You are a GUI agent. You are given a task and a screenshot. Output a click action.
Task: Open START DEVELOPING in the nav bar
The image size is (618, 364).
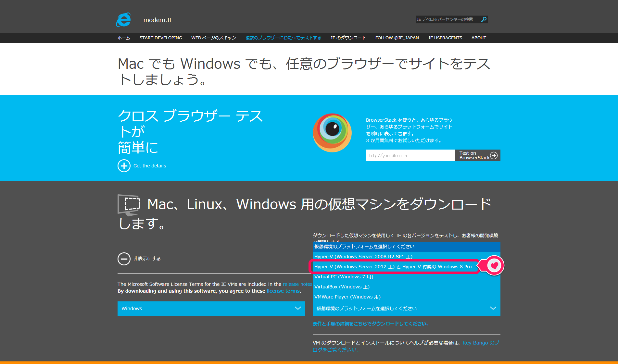coord(161,38)
